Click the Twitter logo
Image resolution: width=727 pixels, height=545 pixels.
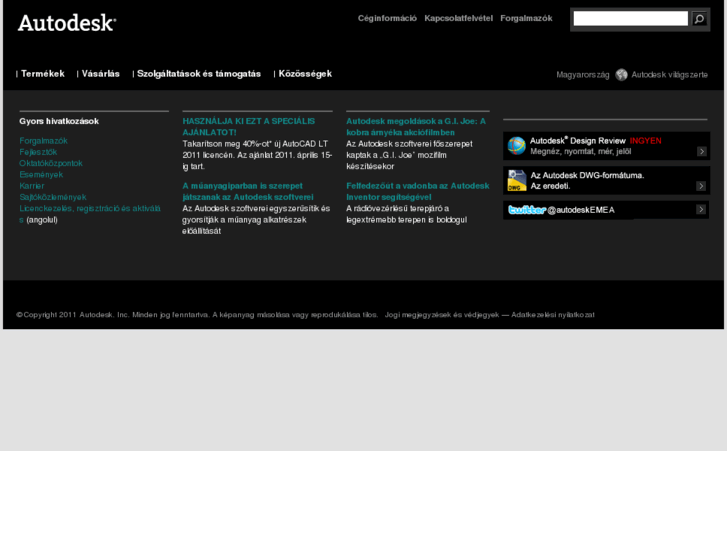527,210
